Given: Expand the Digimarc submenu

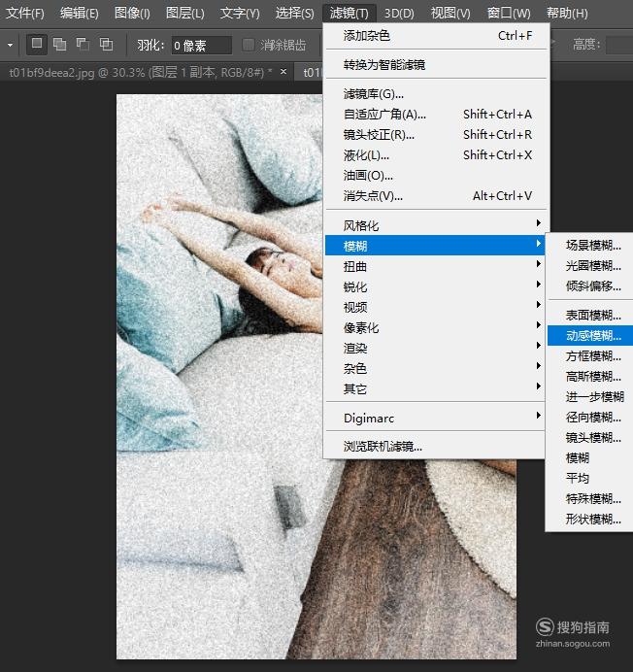Looking at the screenshot, I should [436, 418].
